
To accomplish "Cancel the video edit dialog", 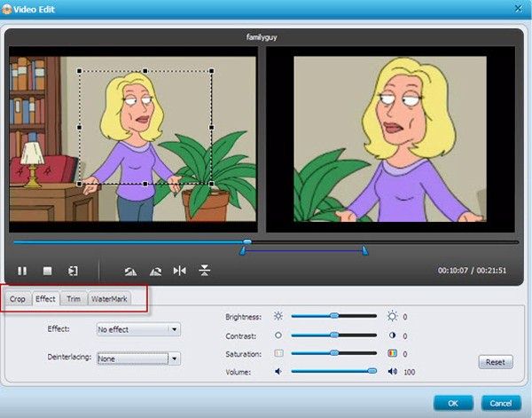I will point(501,403).
